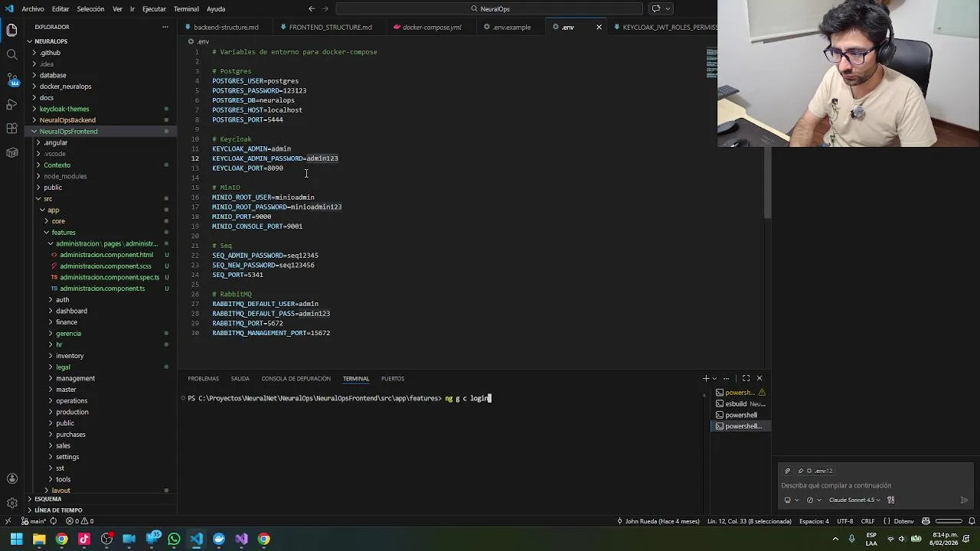Open WhatsApp from taskbar
Screen dimensions: 980x551
pos(174,539)
